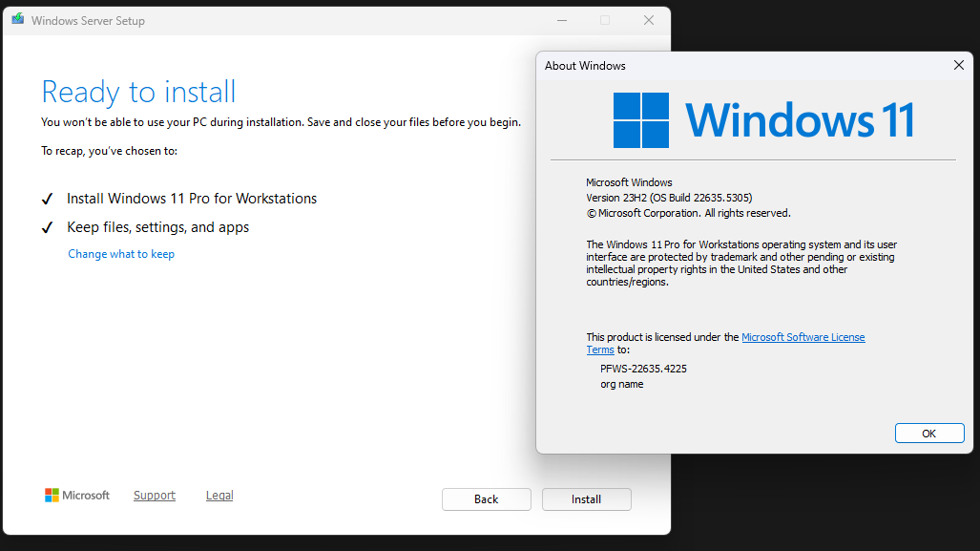Click the About Windows title text
Screen dimensions: 980x551
pos(585,66)
